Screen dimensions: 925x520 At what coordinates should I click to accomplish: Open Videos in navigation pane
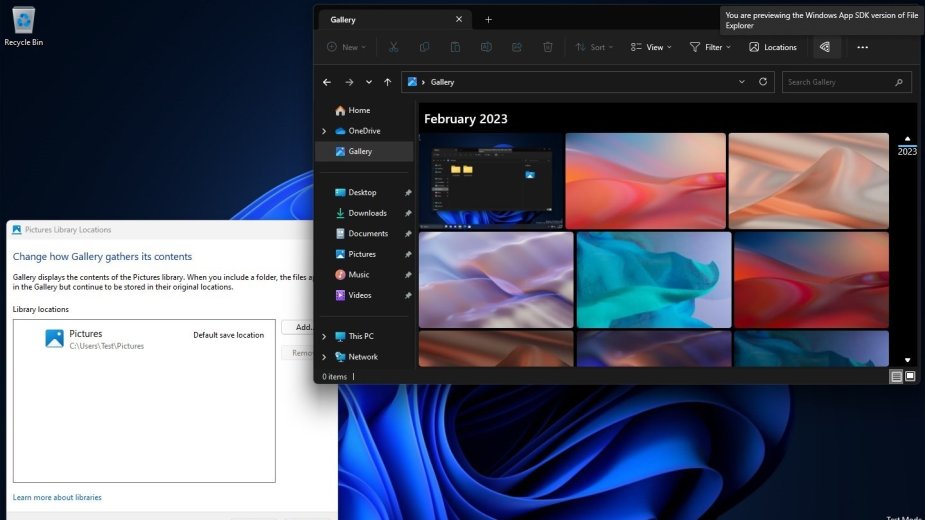353,295
